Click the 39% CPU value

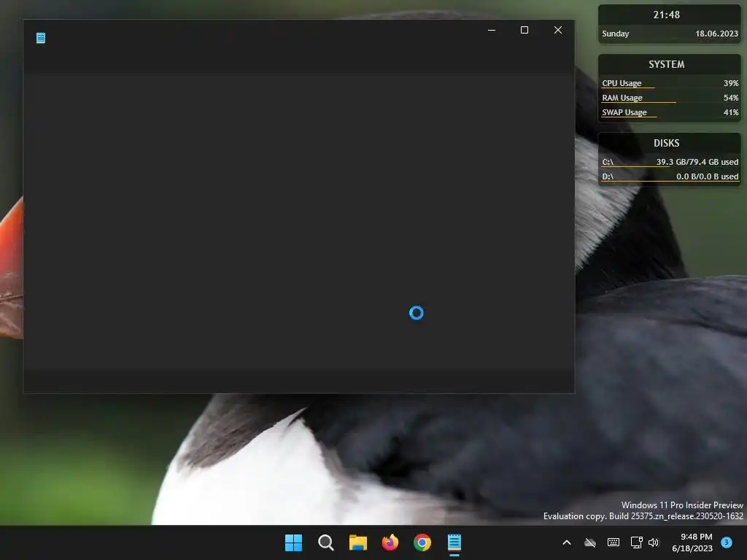[x=731, y=83]
